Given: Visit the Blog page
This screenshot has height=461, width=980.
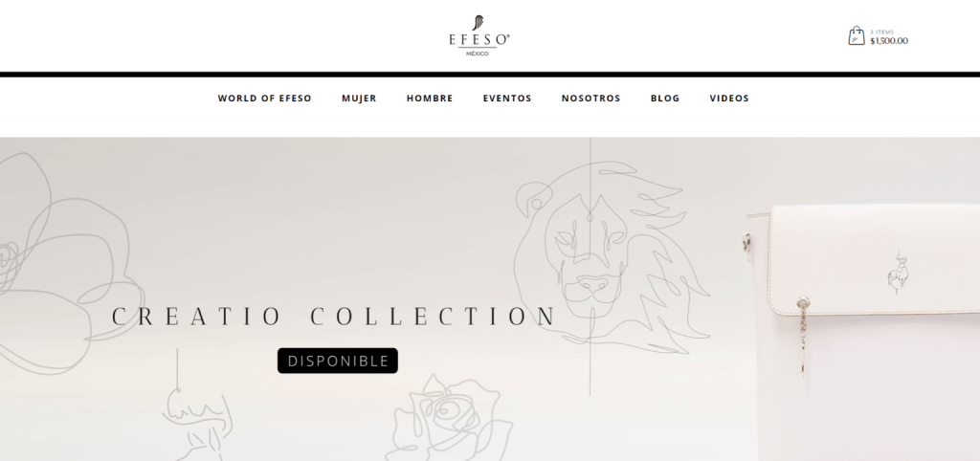Looking at the screenshot, I should pos(664,99).
